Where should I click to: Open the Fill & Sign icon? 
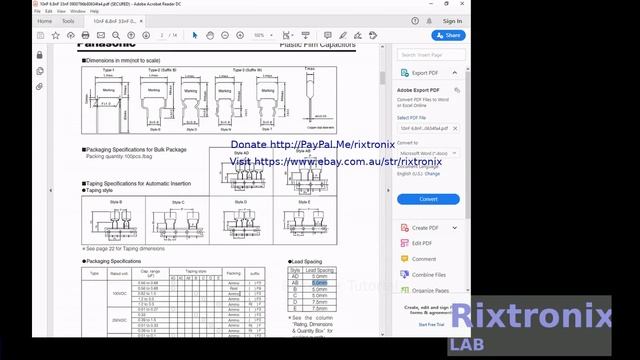pyautogui.click(x=358, y=36)
